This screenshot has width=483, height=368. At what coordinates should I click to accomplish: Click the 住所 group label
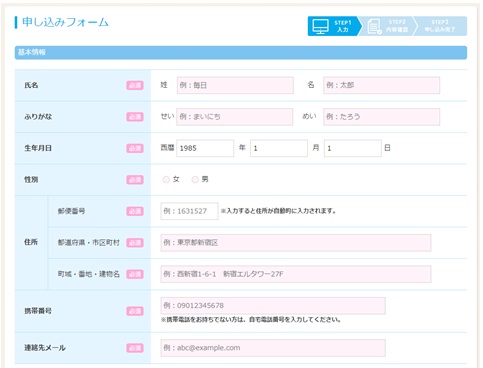coord(31,242)
